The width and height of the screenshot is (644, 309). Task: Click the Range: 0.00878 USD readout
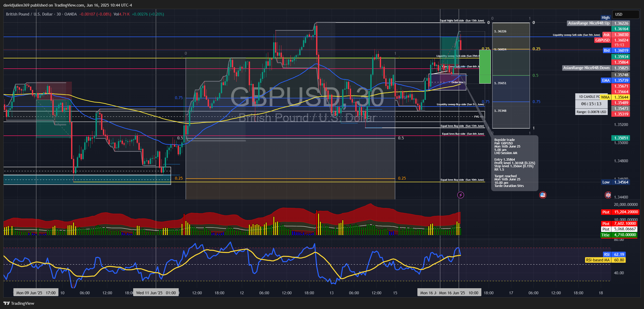pyautogui.click(x=591, y=112)
